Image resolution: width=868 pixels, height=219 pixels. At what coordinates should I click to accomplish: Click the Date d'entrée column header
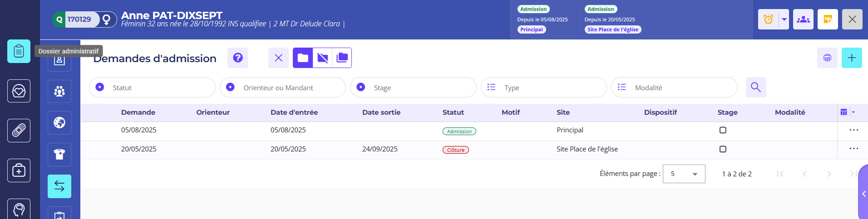click(294, 112)
